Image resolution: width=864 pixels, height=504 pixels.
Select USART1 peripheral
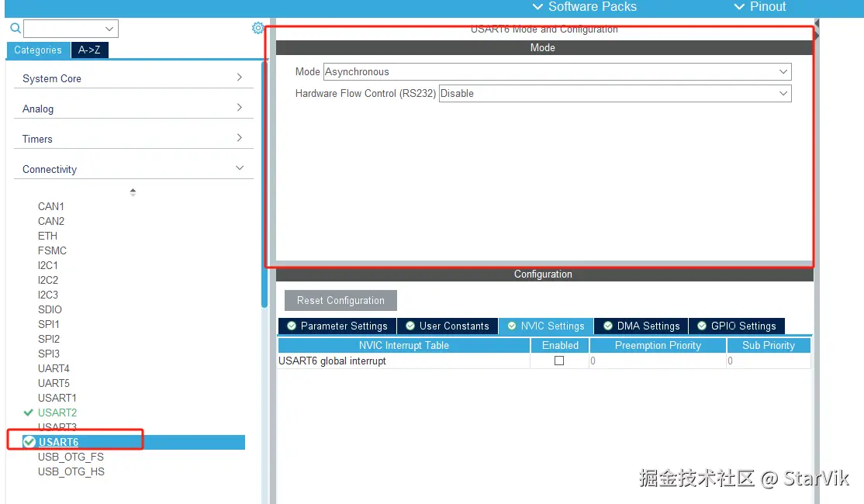pyautogui.click(x=57, y=398)
